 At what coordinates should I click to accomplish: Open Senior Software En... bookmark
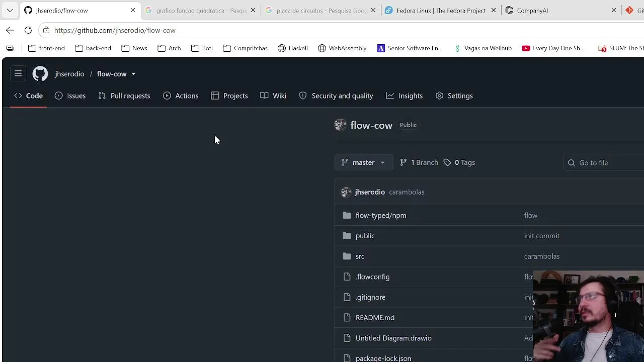pos(410,48)
